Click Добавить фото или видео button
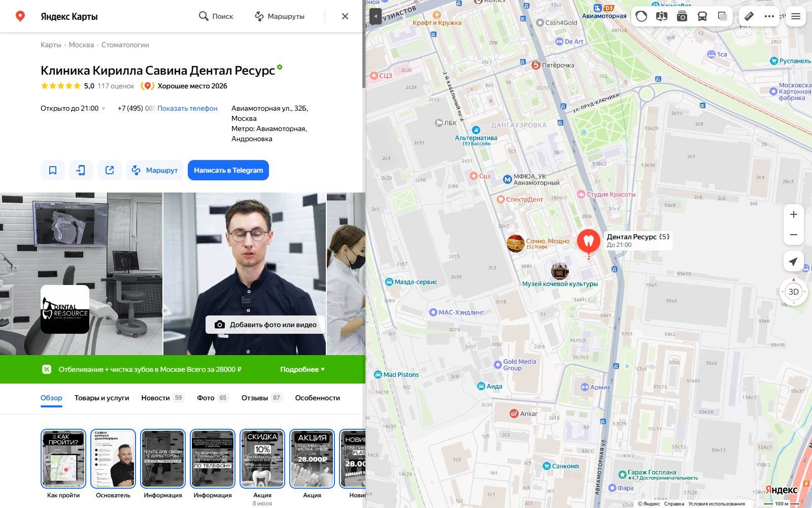The height and width of the screenshot is (508, 812). [x=265, y=325]
